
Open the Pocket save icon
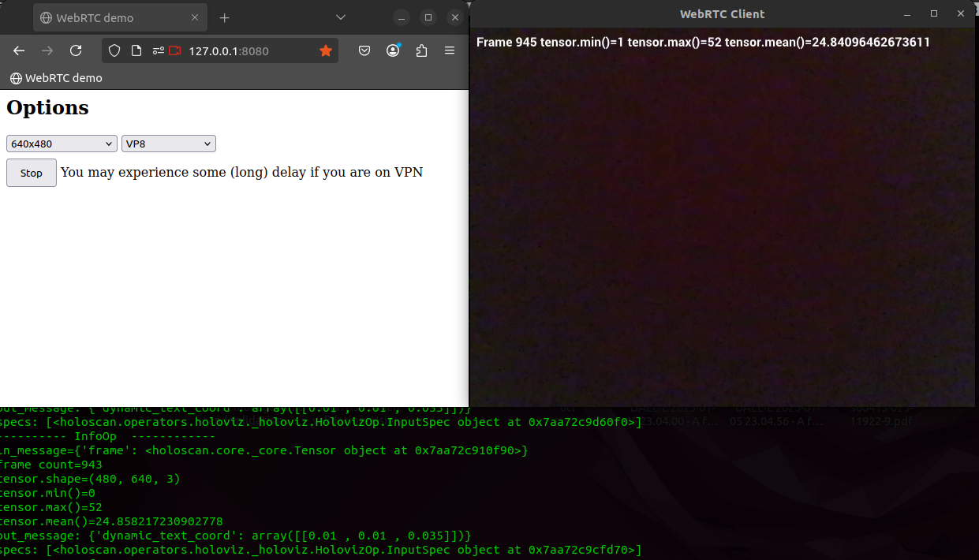pos(364,50)
